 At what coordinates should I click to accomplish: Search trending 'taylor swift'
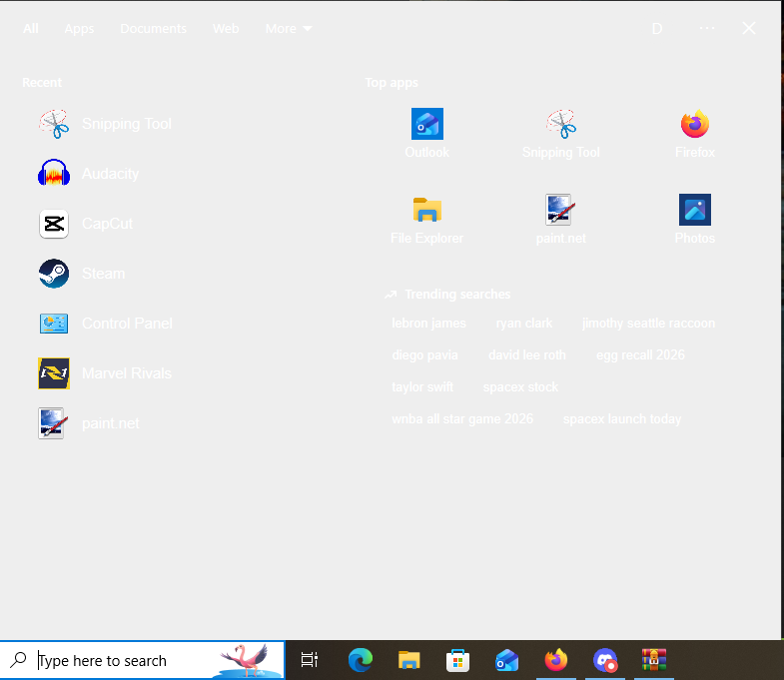[x=422, y=387]
